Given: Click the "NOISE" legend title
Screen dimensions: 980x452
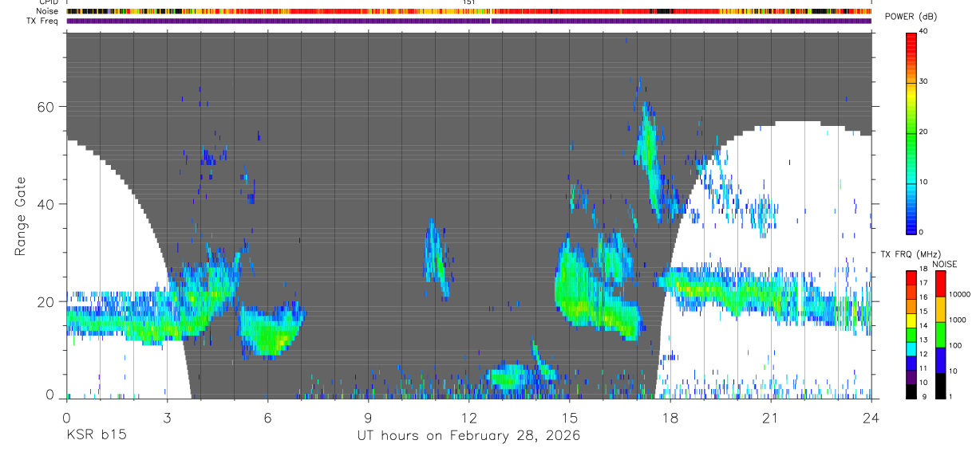Looking at the screenshot, I should [x=944, y=264].
